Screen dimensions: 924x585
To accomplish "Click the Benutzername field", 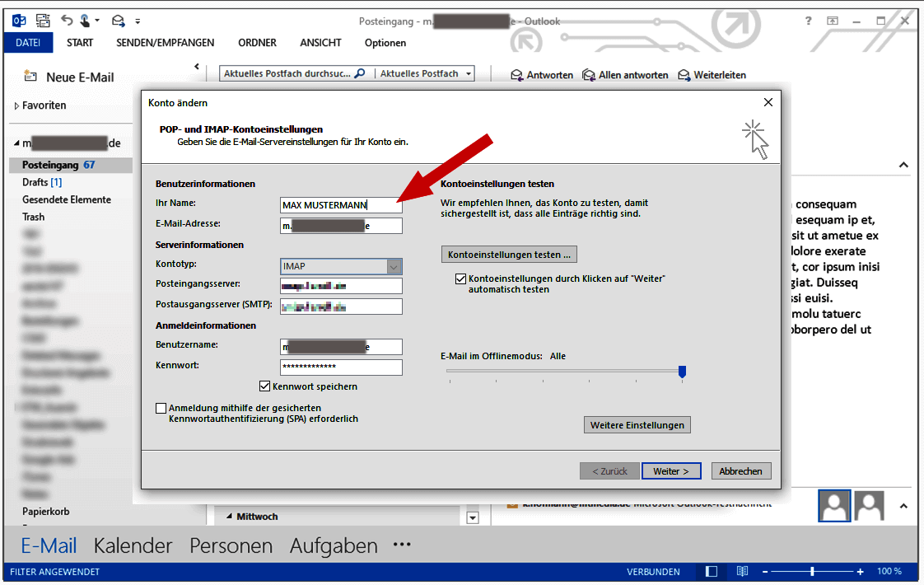I will coord(341,347).
